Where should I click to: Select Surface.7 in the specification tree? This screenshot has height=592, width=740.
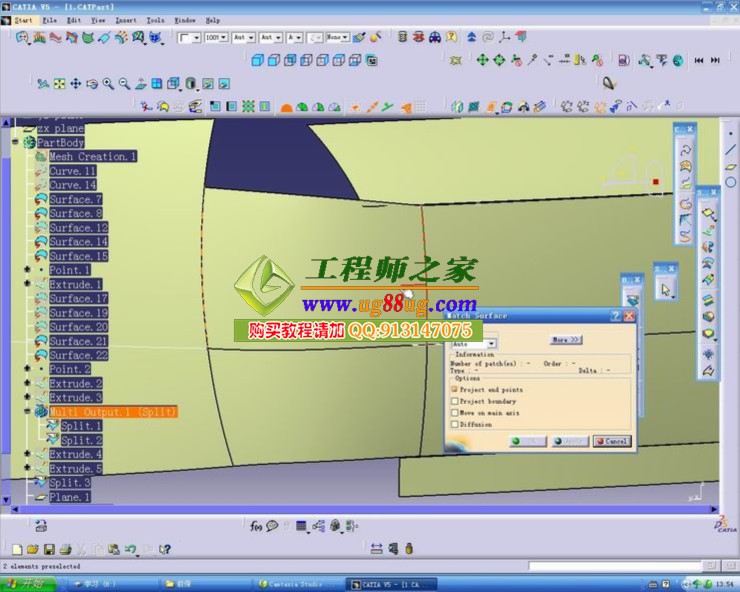(76, 199)
